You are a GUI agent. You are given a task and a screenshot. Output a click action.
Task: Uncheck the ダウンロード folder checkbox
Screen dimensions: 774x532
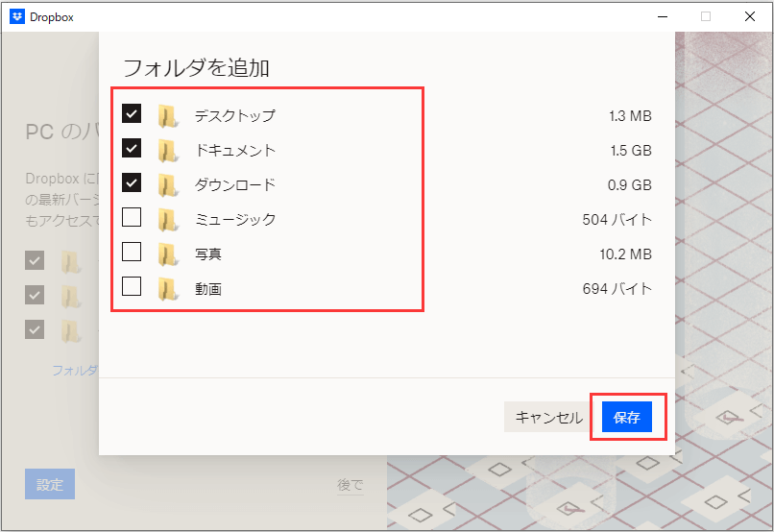pos(132,182)
